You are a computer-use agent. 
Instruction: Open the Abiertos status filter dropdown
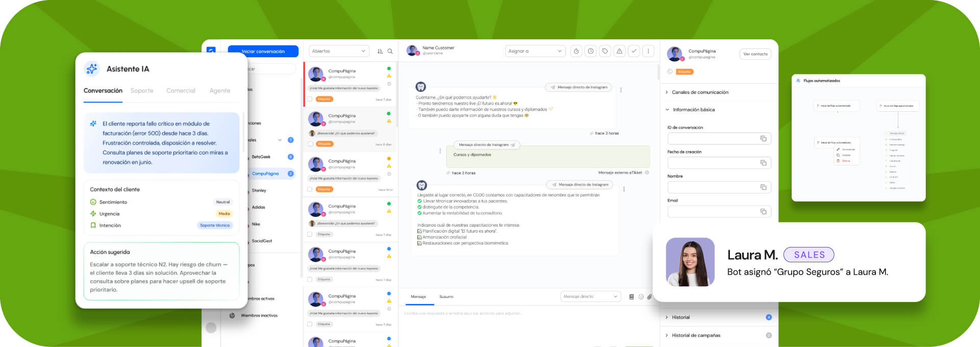(339, 51)
